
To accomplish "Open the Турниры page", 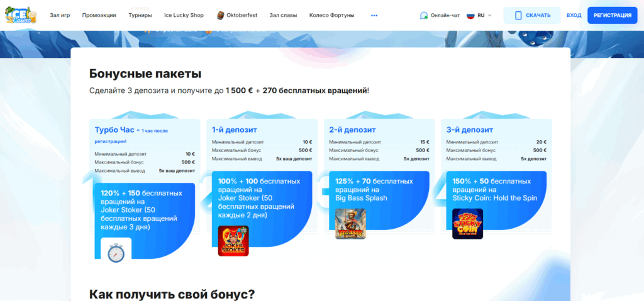I will [x=140, y=15].
